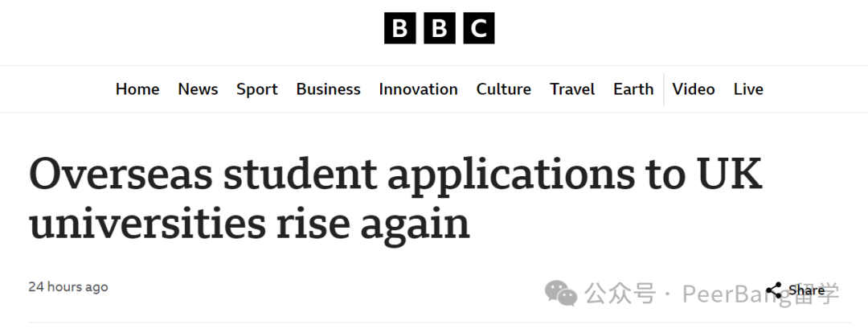Screen dimensions: 868x329
Task: Select Culture in the navigation bar
Action: pos(504,89)
